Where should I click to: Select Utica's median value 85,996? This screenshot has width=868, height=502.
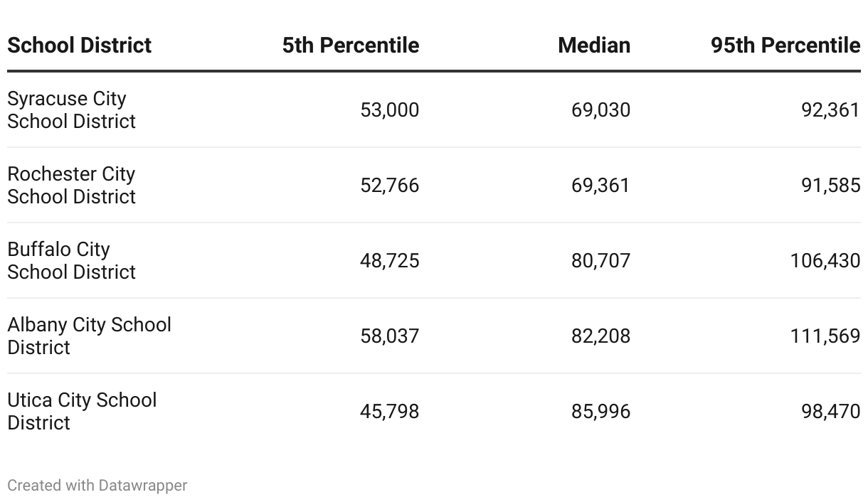[x=600, y=412]
